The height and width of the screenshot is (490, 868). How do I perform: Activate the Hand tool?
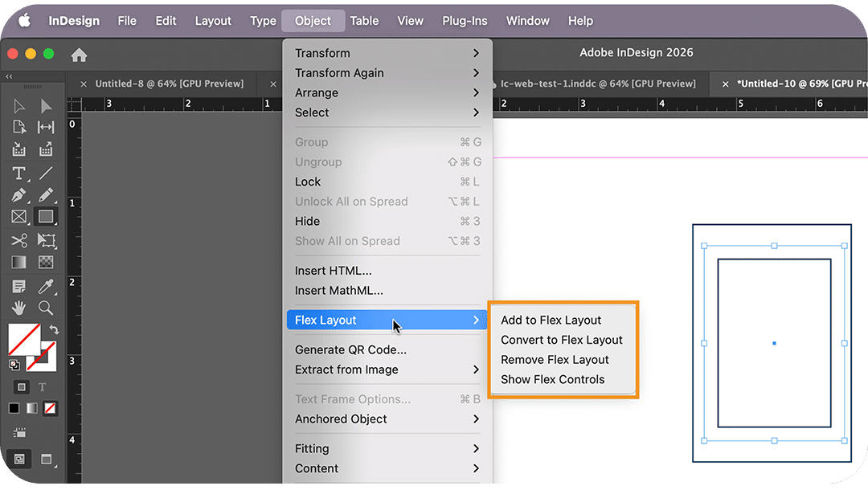tap(19, 308)
